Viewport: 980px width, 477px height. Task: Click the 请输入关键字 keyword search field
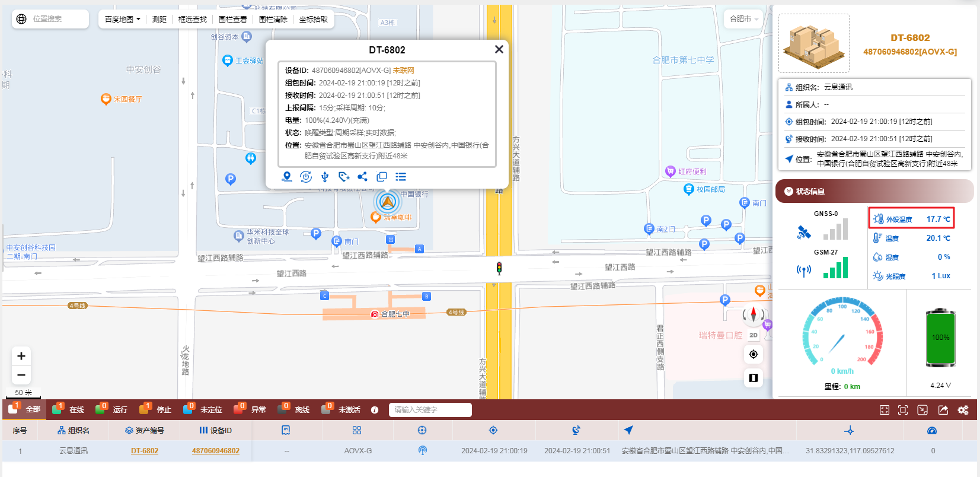pos(430,410)
